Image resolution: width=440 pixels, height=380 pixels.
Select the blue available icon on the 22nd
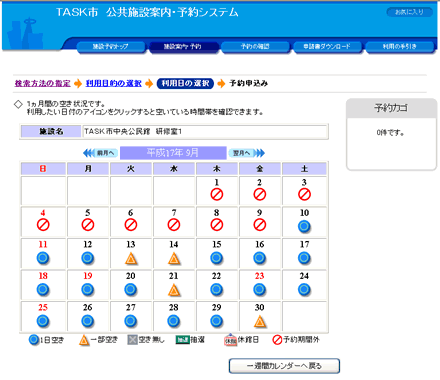coord(217,290)
